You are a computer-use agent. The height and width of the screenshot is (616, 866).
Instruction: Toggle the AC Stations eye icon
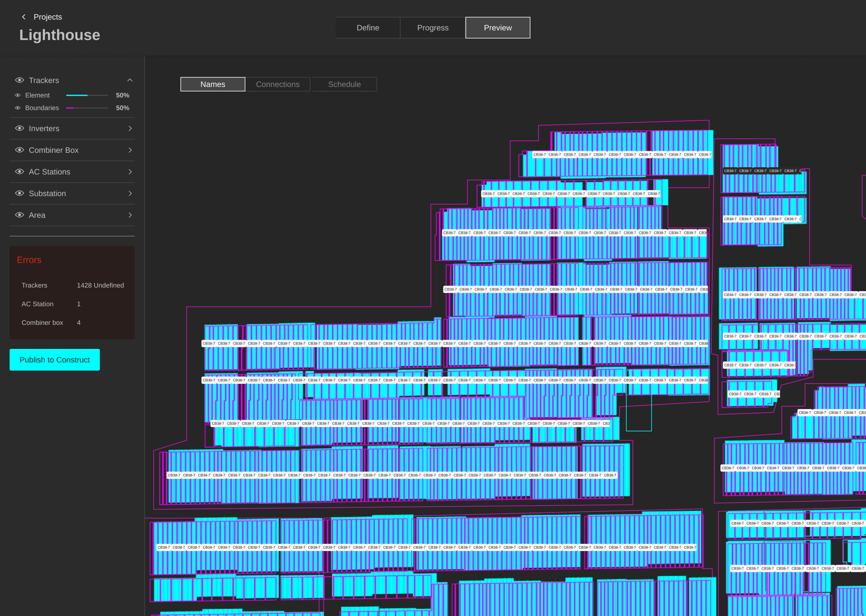click(x=19, y=172)
